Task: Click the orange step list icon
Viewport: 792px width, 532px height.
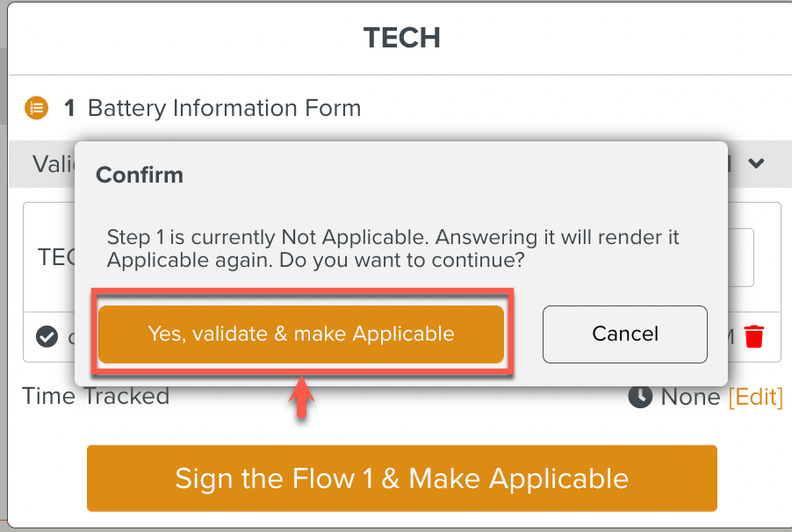Action: 36,109
